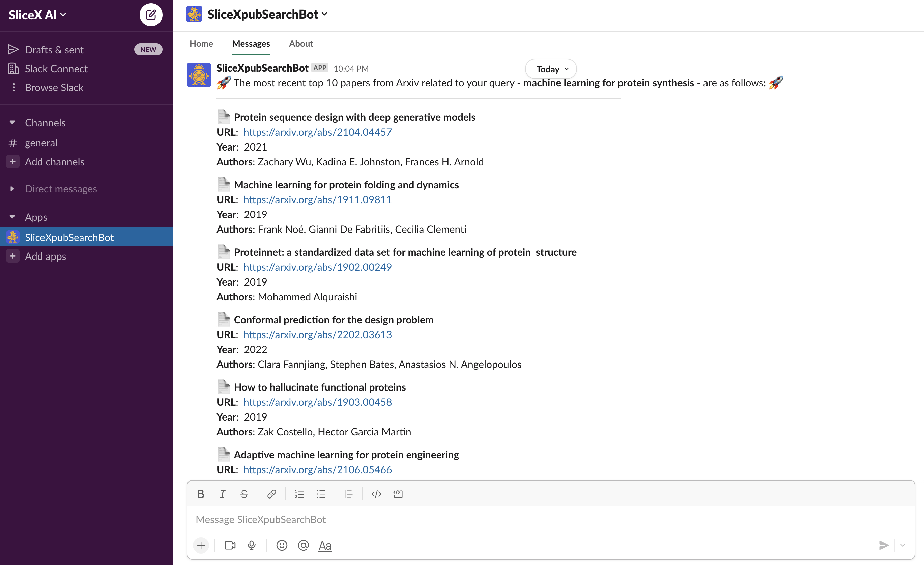Apply blockquote formatting
Screen dimensions: 924x565
348,494
